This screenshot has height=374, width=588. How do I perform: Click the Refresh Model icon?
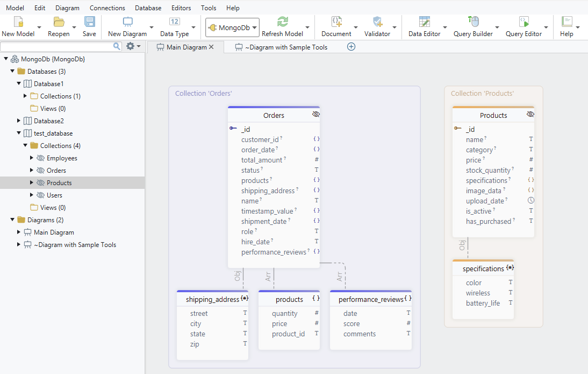[x=282, y=22]
